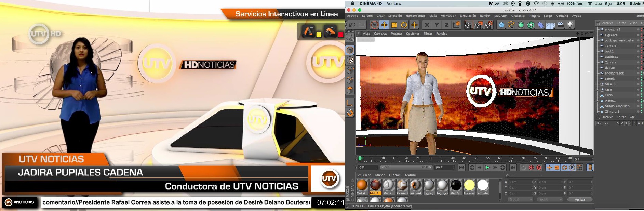Open macOS Ventana menu beside CINEMA 4D
This screenshot has width=644, height=211.
[x=394, y=4]
